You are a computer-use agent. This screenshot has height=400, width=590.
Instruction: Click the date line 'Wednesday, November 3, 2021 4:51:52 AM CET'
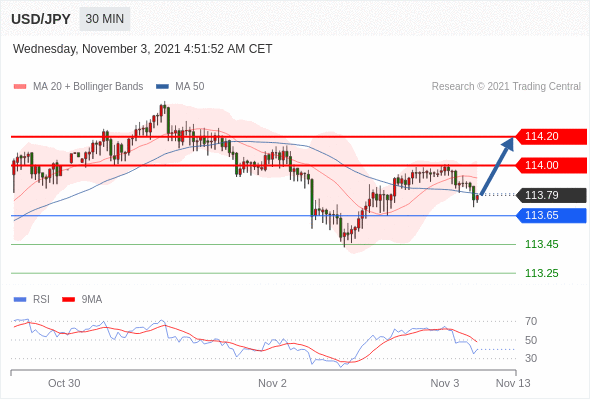(x=142, y=49)
